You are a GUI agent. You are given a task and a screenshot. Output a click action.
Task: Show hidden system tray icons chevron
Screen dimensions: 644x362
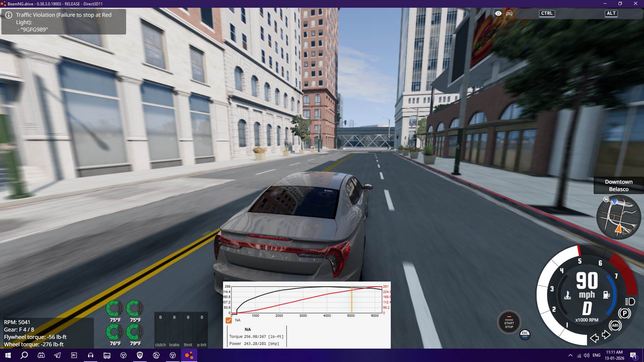point(570,355)
